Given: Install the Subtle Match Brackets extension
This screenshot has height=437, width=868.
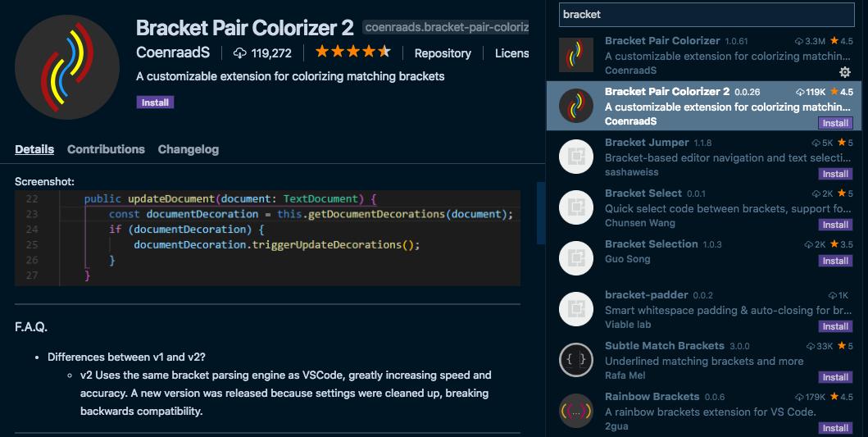Looking at the screenshot, I should point(835,377).
